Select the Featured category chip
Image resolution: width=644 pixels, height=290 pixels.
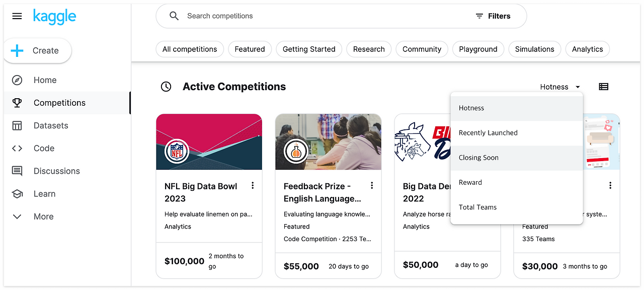pyautogui.click(x=250, y=49)
